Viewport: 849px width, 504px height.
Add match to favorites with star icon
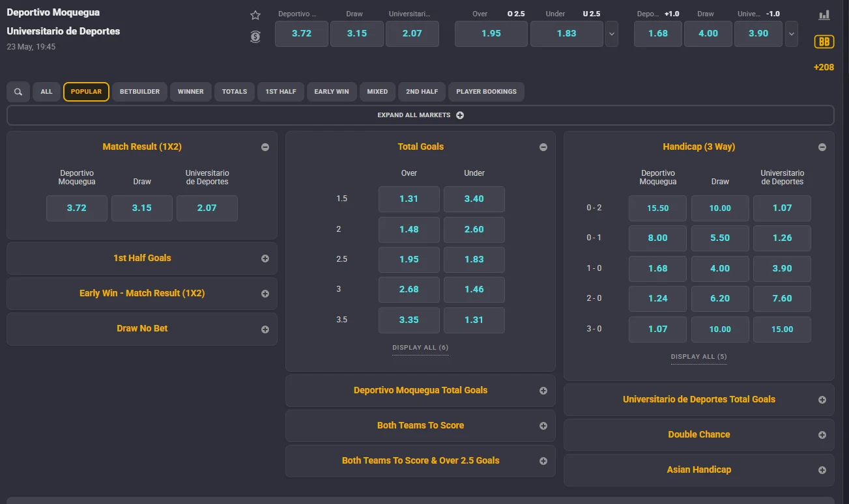point(255,15)
